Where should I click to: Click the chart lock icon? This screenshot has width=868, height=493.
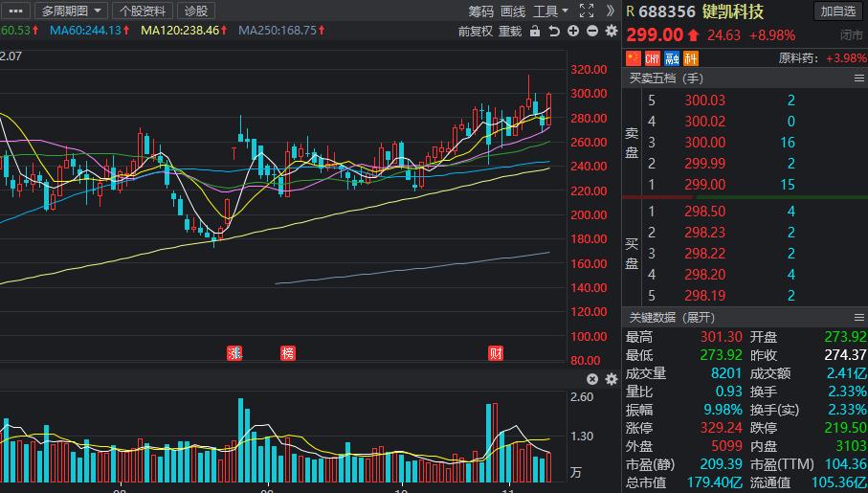pyautogui.click(x=536, y=31)
